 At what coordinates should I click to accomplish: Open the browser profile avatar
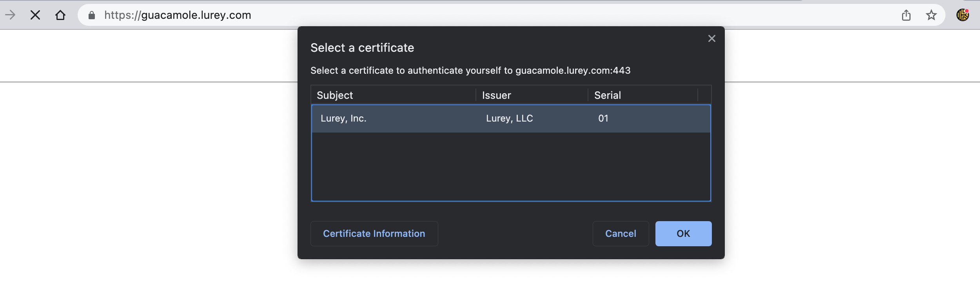click(962, 15)
